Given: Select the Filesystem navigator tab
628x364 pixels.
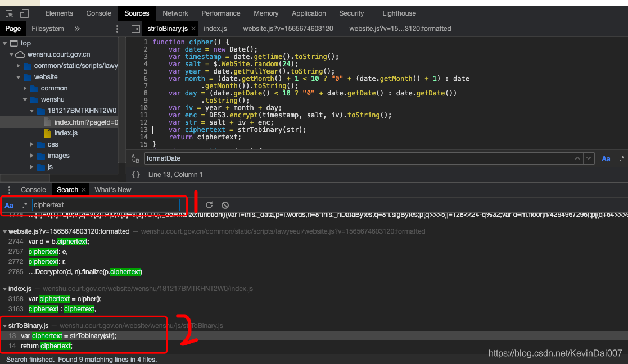Looking at the screenshot, I should point(48,29).
